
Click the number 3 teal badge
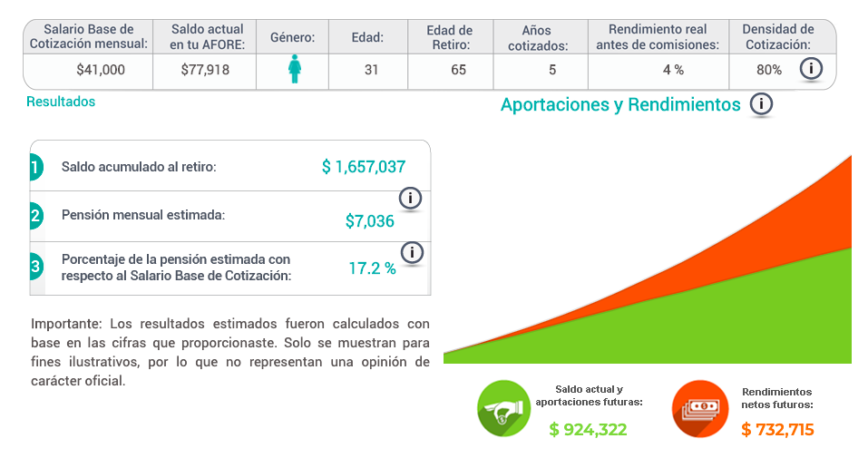pos(36,267)
